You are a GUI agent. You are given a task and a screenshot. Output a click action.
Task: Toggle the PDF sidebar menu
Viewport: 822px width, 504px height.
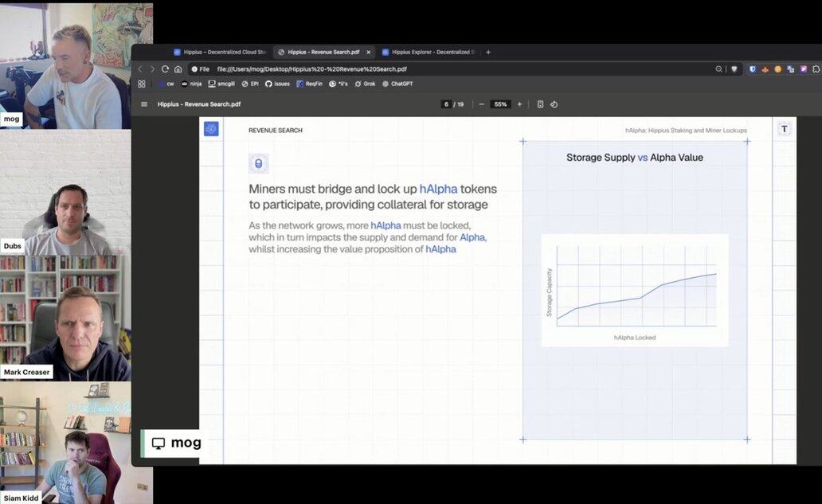(144, 104)
